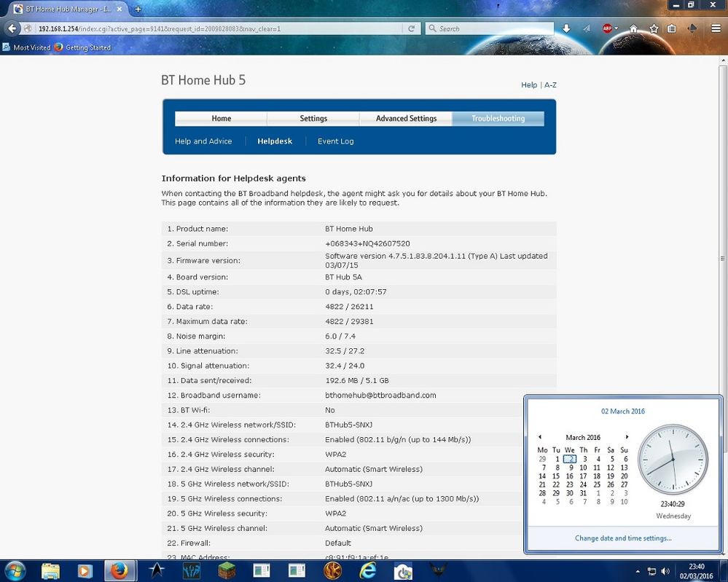Click 'Information for Helpdesk agents' heading
Image resolution: width=728 pixels, height=582 pixels.
233,178
